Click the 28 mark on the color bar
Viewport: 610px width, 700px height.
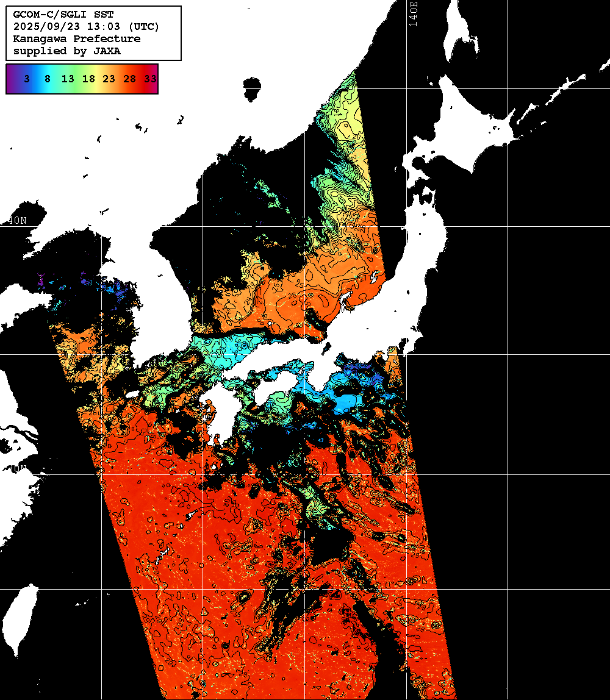pos(129,79)
